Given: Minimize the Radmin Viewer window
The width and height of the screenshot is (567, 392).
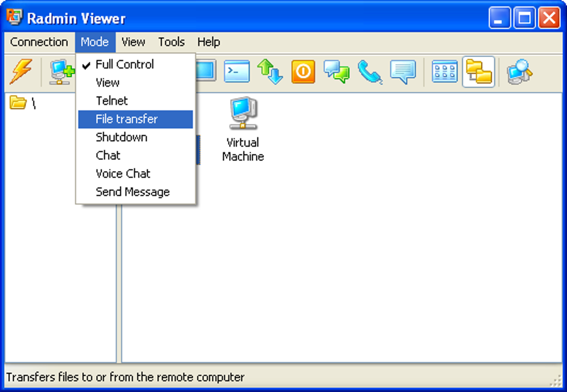Looking at the screenshot, I should point(499,17).
